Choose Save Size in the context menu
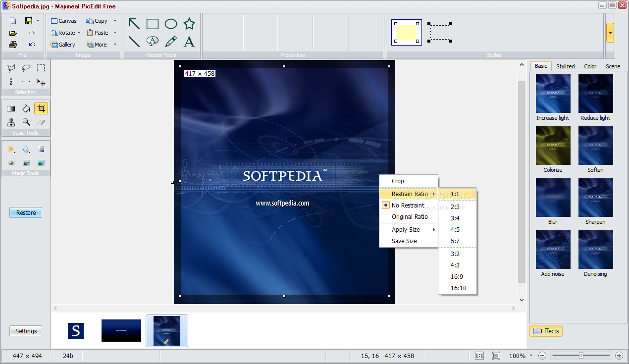 [404, 241]
